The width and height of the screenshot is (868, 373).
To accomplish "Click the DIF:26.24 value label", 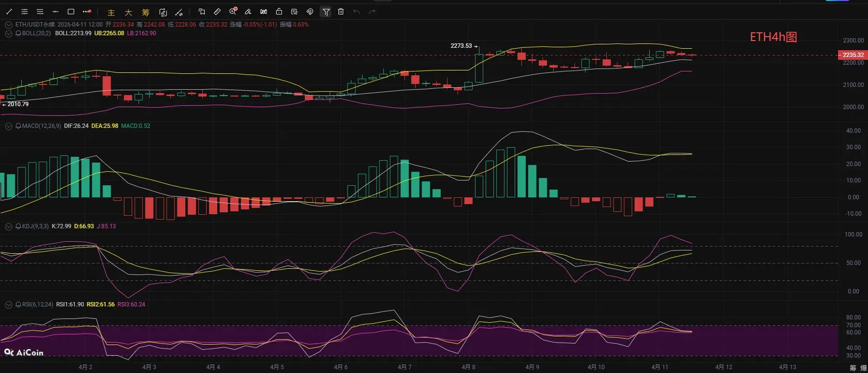I will 76,126.
